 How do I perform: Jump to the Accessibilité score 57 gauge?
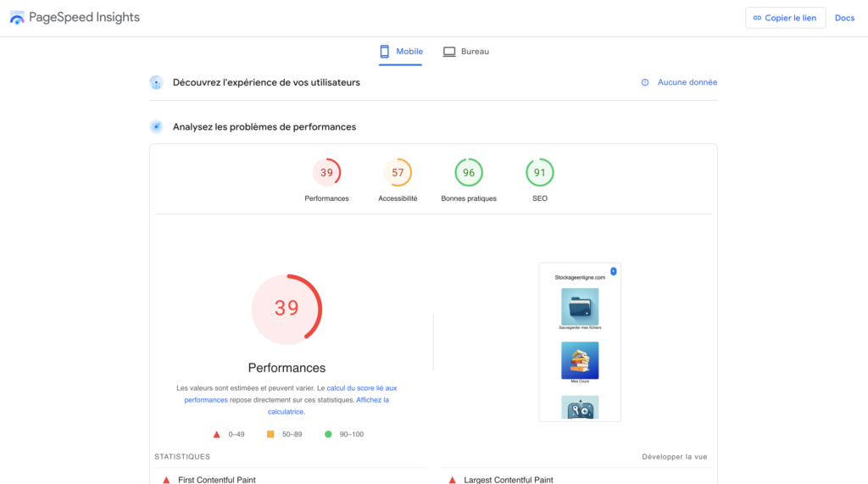[x=398, y=173]
